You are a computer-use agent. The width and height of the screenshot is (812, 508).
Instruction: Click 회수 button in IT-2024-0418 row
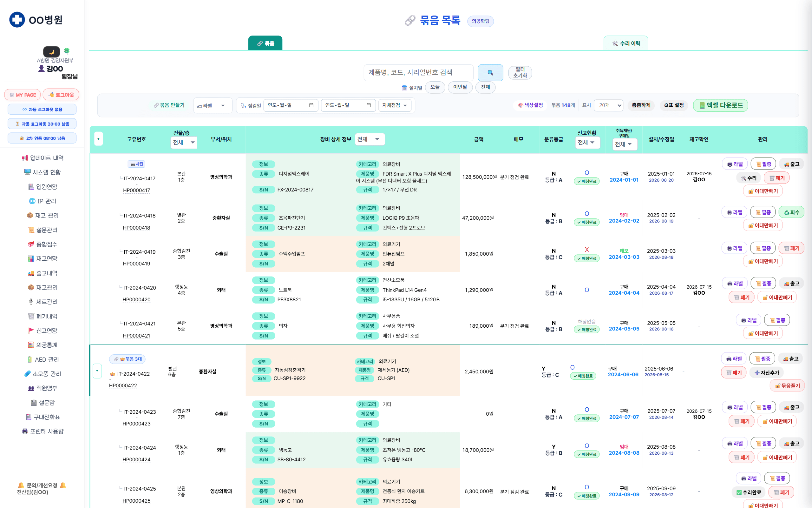point(791,212)
